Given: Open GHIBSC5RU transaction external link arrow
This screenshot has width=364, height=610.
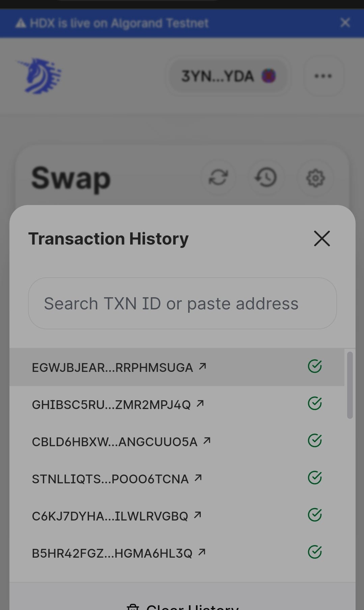Looking at the screenshot, I should point(199,403).
